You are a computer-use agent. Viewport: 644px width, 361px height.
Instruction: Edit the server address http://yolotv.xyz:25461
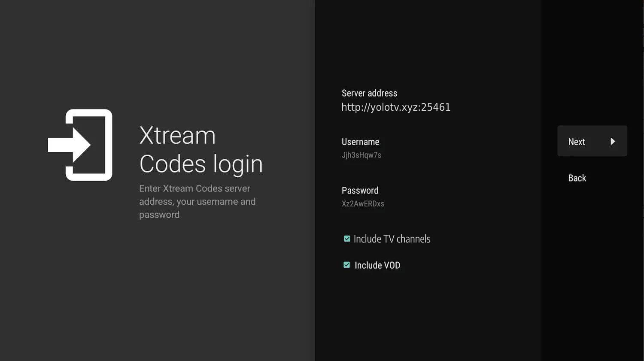point(395,107)
